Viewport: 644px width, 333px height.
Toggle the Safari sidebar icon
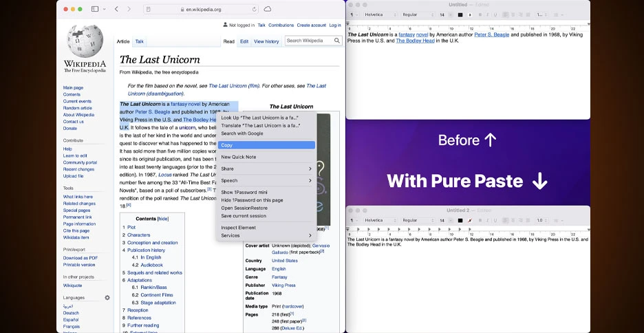click(x=95, y=9)
